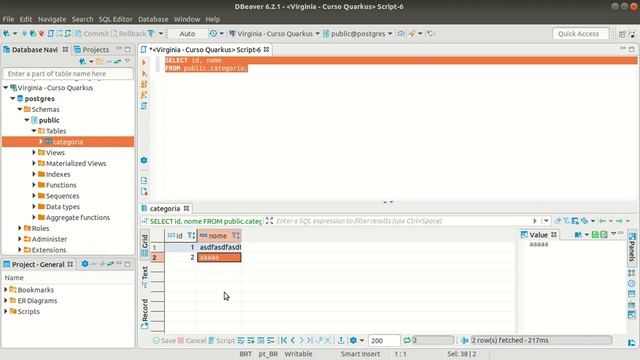The image size is (640, 360).
Task: Open the Panels side toggle in results view
Action: click(x=632, y=248)
